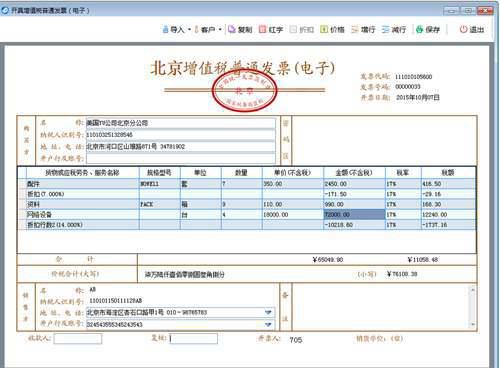The height and width of the screenshot is (368, 500).
Task: Click the 110.00 unit price cell
Action: 292,204
